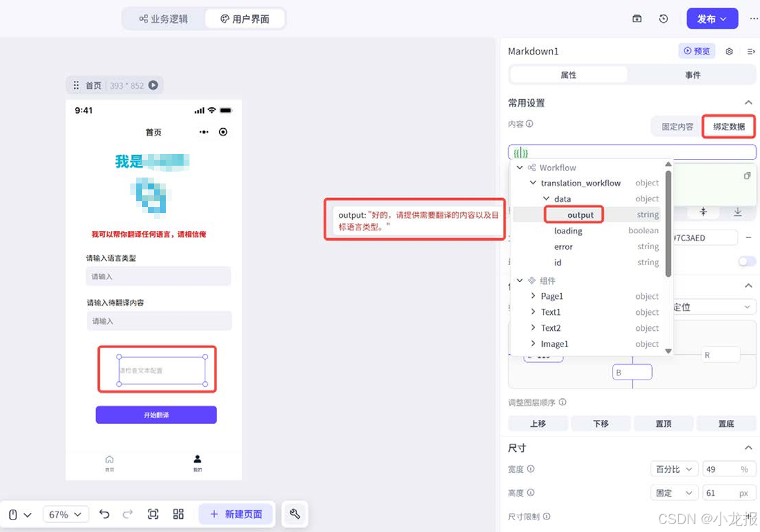Click the 预览 preview button
Image resolution: width=760 pixels, height=532 pixels.
tap(696, 51)
